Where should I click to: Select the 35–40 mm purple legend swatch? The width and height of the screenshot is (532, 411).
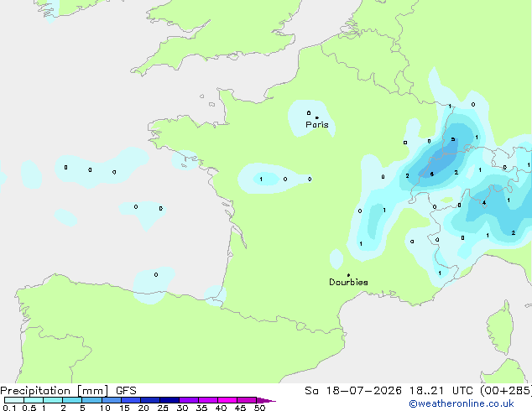[x=207, y=400]
